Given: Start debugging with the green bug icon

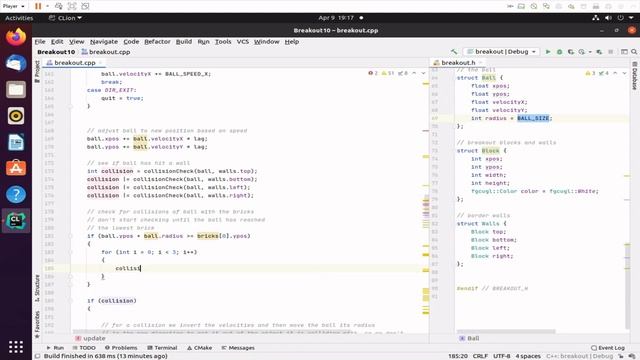Looking at the screenshot, I should pyautogui.click(x=560, y=52).
